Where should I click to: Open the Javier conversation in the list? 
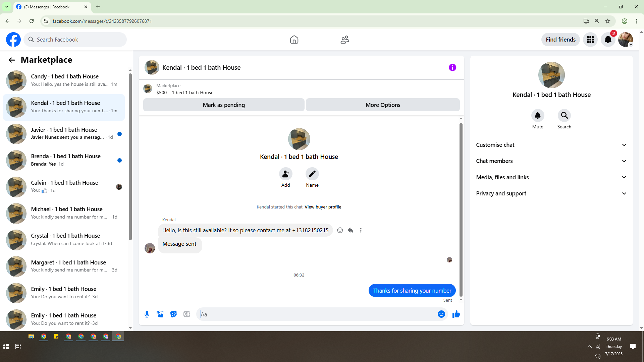click(x=64, y=133)
